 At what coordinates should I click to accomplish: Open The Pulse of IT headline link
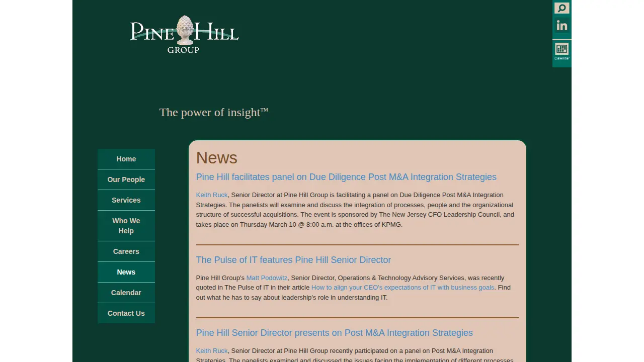click(x=293, y=260)
